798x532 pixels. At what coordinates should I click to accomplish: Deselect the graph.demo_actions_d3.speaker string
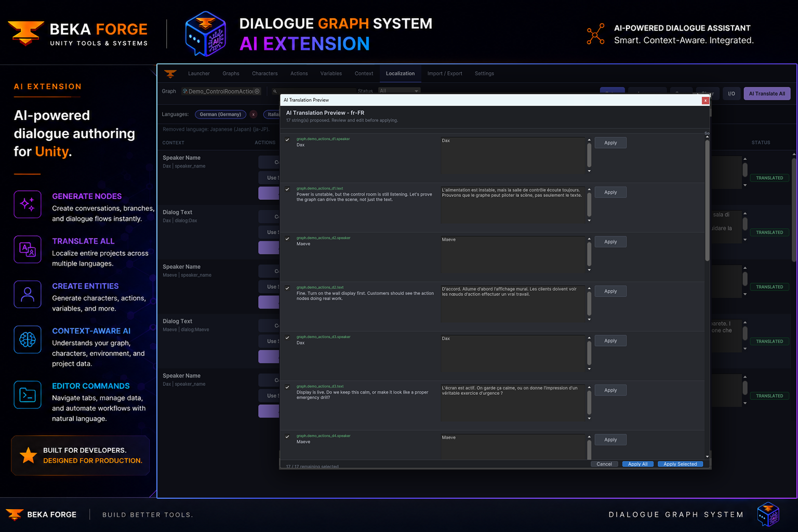tap(287, 338)
